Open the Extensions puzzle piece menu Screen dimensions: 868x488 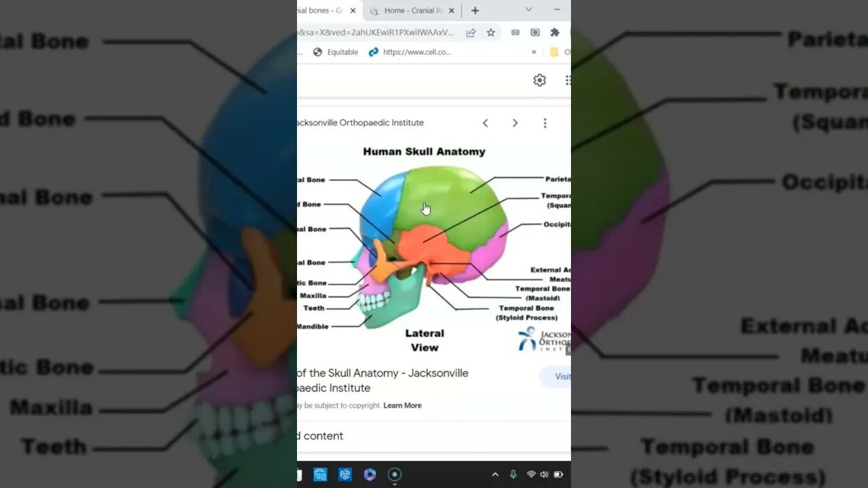555,33
